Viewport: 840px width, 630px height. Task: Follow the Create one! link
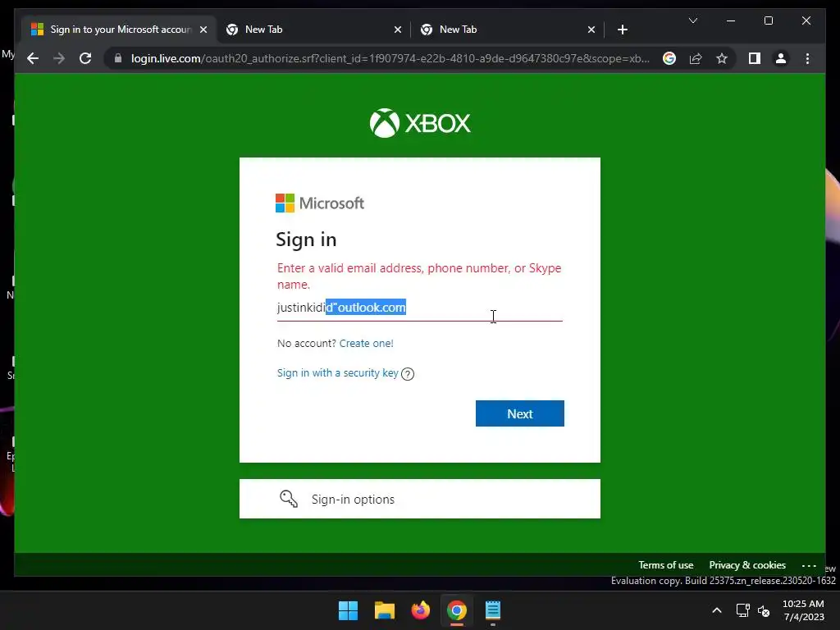[x=367, y=344]
